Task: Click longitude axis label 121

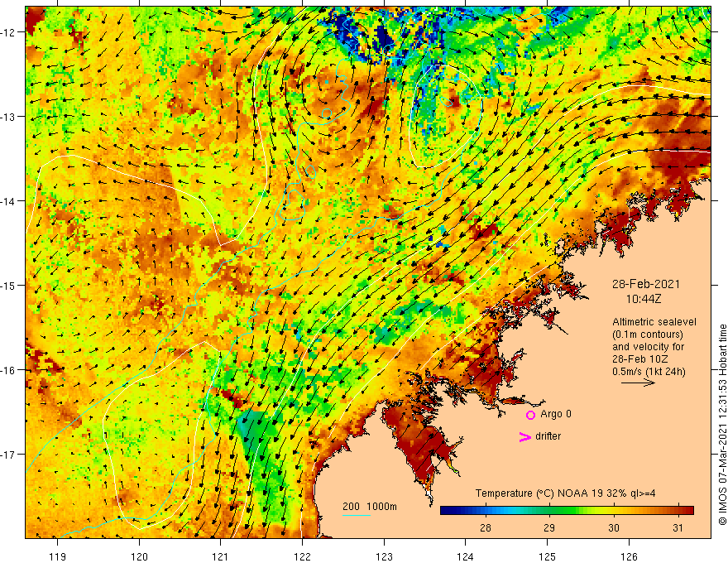Action: tap(221, 556)
